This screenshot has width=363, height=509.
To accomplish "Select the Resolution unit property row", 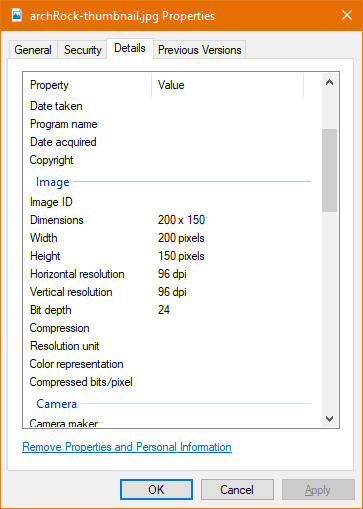I will [x=170, y=346].
